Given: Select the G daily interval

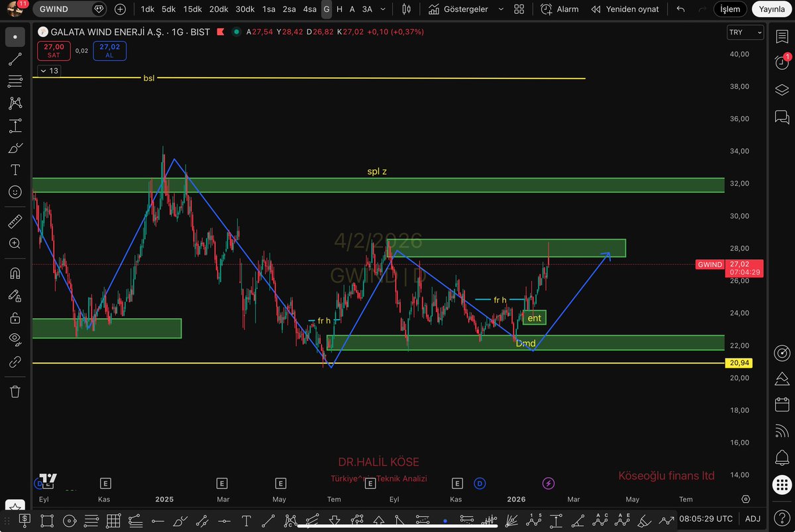Looking at the screenshot, I should pos(327,9).
